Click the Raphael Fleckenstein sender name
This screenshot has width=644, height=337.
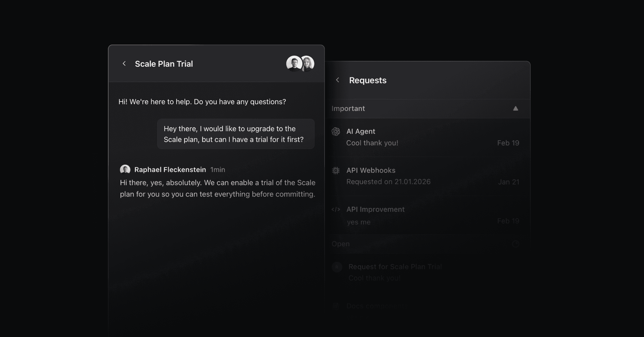(x=170, y=170)
